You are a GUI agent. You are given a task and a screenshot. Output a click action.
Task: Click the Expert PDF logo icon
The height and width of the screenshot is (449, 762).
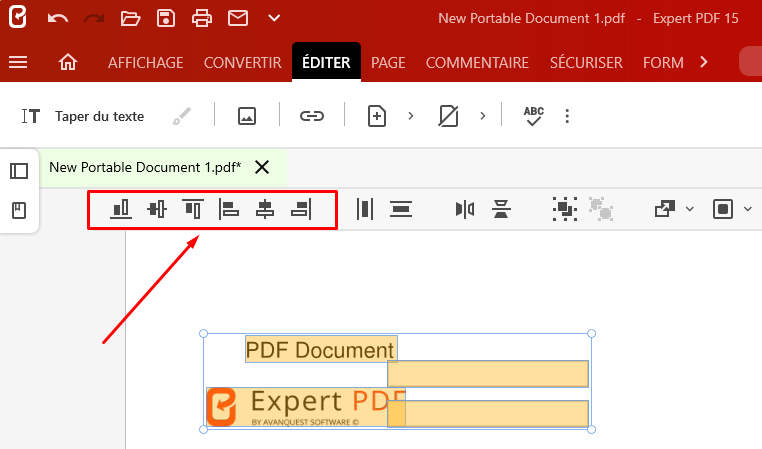17,17
